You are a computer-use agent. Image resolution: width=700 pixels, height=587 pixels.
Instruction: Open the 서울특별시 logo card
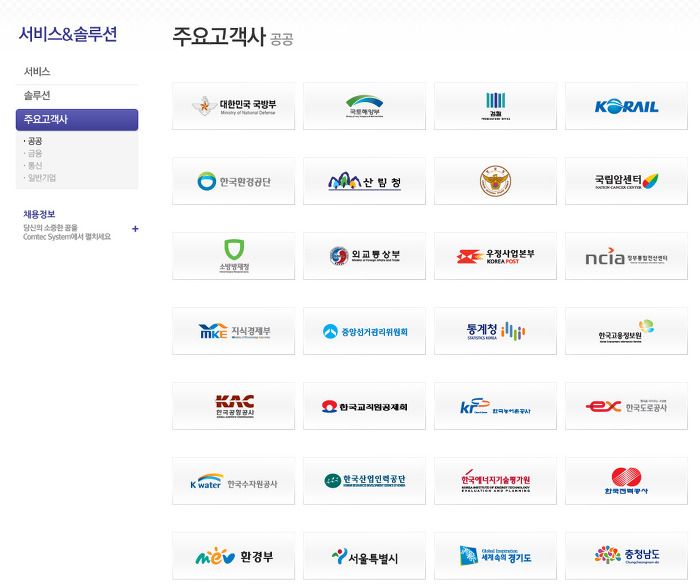364,556
